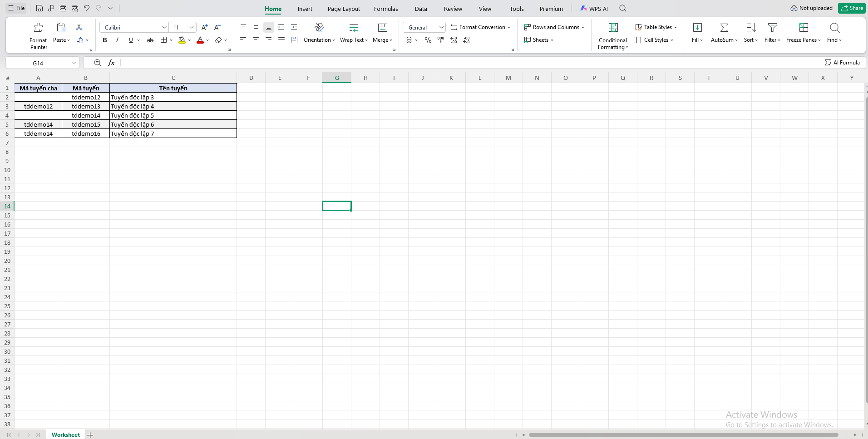Decrease decimal places icon

(467, 40)
